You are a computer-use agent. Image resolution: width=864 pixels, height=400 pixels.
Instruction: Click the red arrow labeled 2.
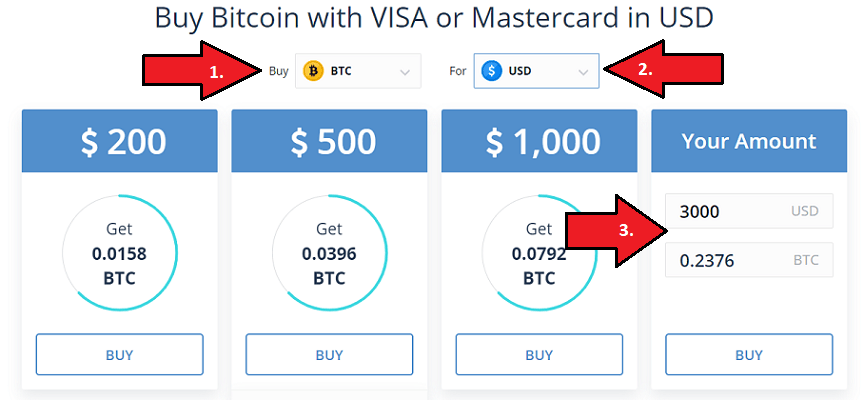[x=663, y=70]
